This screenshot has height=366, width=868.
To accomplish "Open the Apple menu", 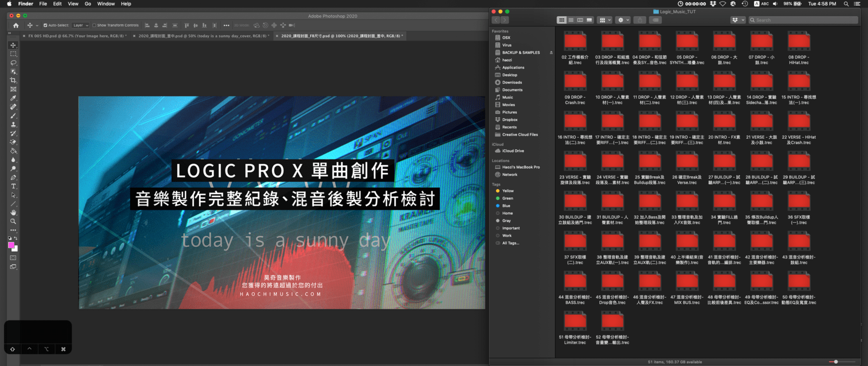I will [9, 4].
